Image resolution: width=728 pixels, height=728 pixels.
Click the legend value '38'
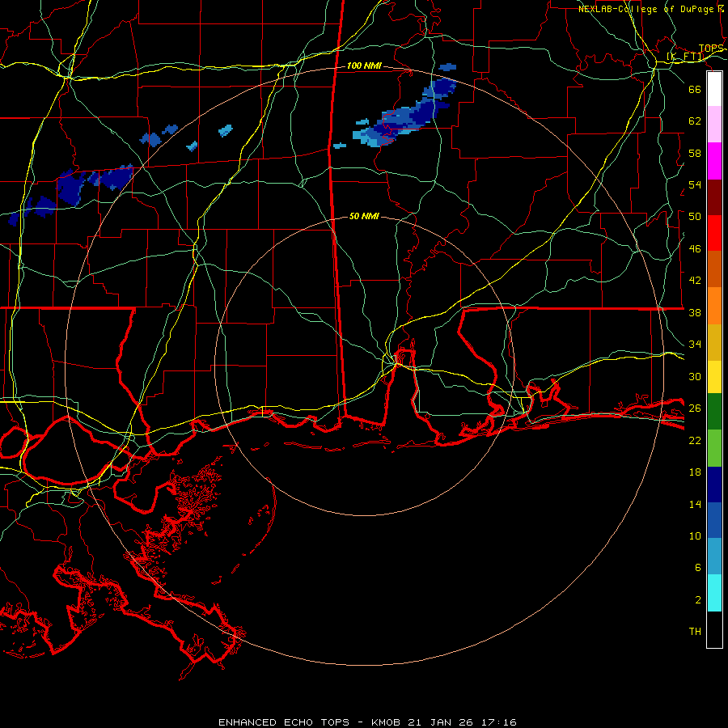(695, 313)
